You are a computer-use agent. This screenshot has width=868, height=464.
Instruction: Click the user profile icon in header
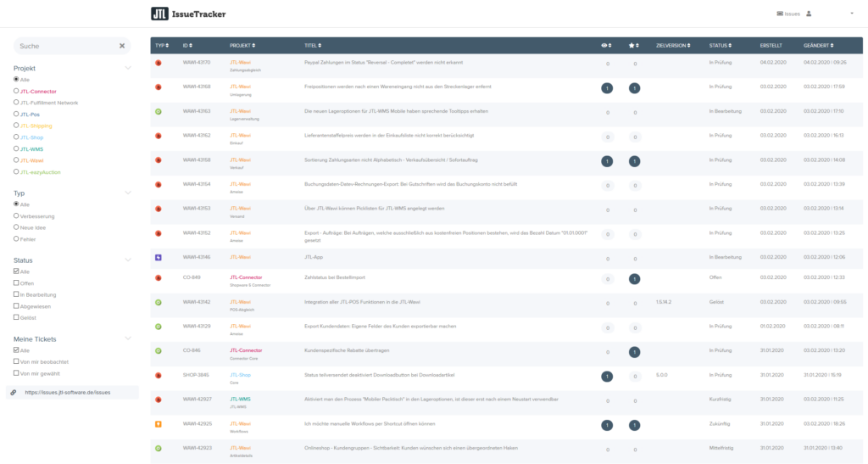[809, 14]
